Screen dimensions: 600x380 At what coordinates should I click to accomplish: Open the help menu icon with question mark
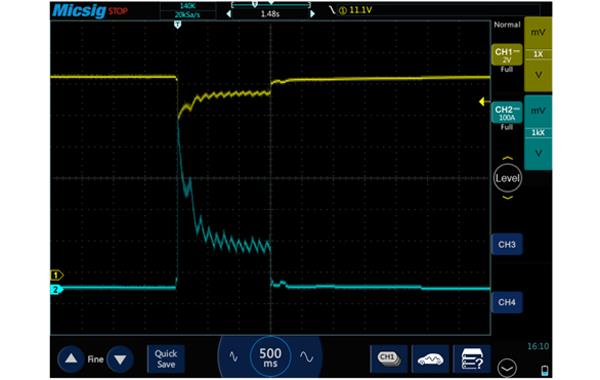click(x=472, y=359)
